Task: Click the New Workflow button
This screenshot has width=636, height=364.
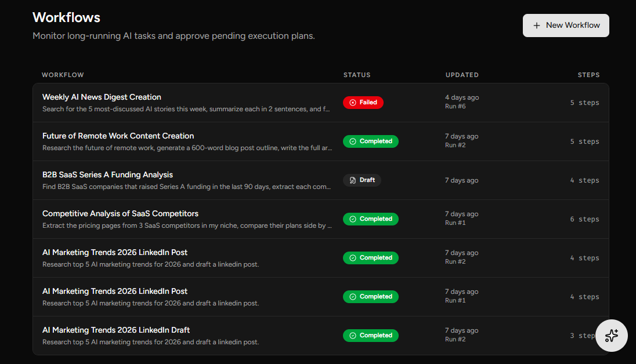Action: [566, 26]
